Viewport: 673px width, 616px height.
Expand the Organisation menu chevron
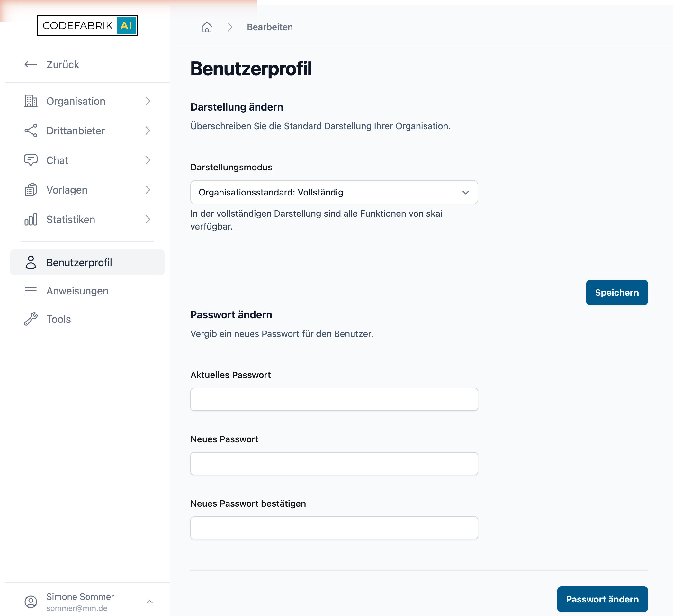[148, 101]
